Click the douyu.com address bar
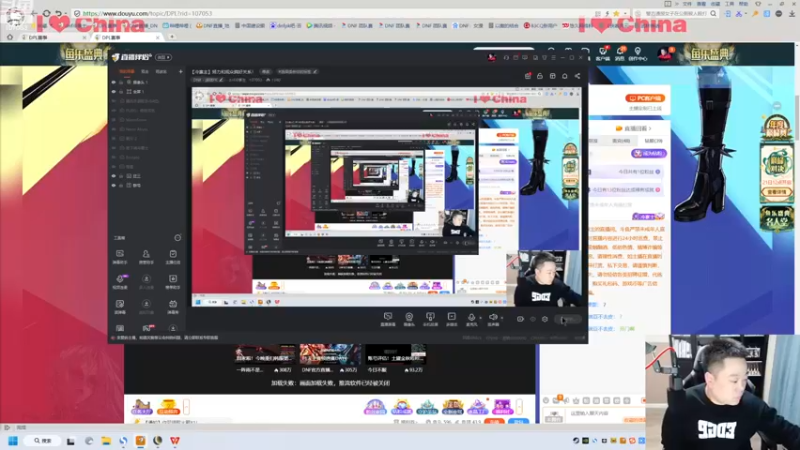This screenshot has height=450, width=800. [337, 13]
